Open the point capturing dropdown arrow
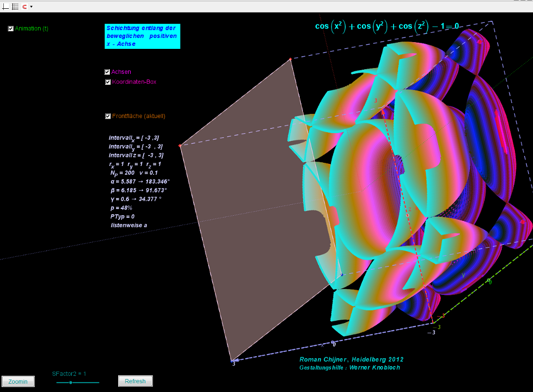This screenshot has height=392, width=533. [31, 7]
